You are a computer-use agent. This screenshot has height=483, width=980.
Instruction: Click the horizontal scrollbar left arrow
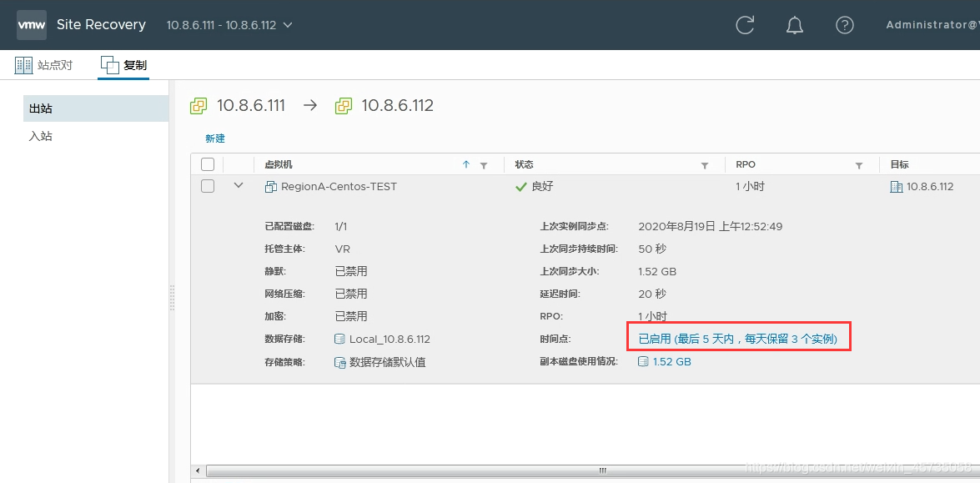(x=199, y=470)
